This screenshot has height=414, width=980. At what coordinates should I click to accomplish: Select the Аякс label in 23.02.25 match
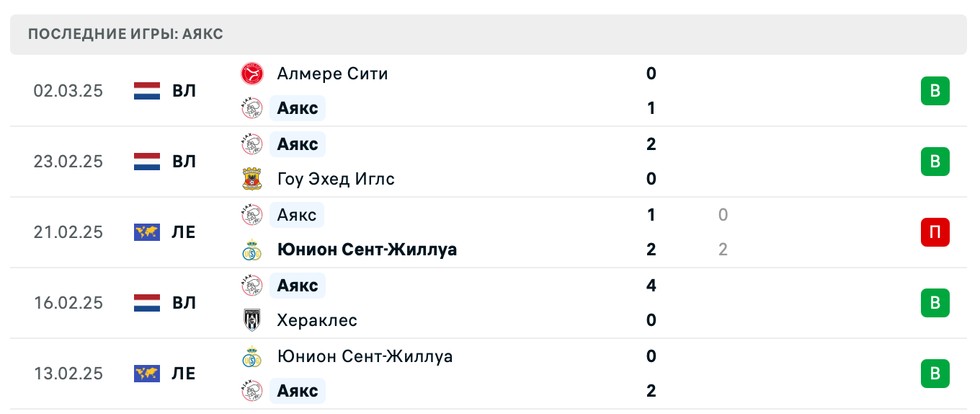click(298, 144)
